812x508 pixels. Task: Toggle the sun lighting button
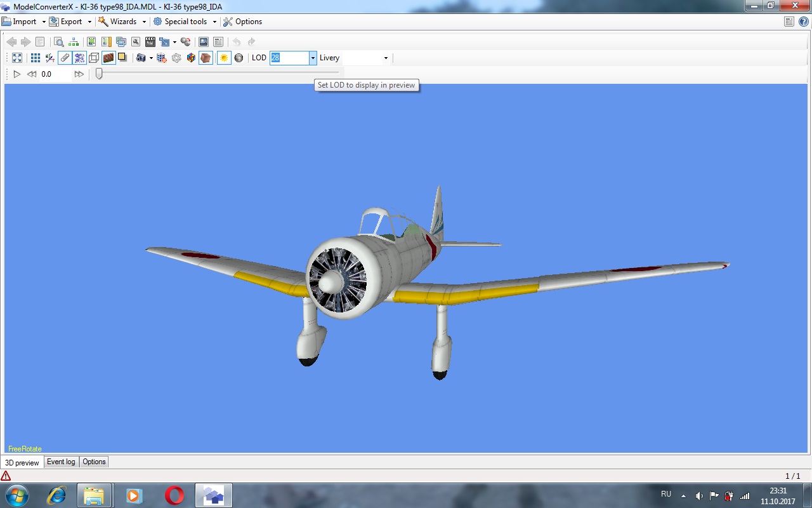click(223, 58)
